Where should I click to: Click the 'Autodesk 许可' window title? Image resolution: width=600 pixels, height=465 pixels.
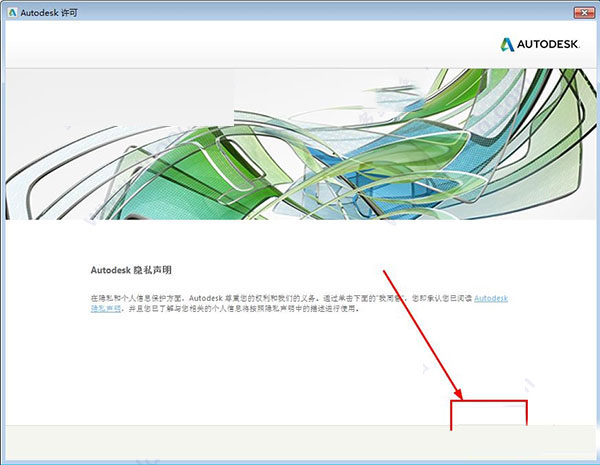(x=49, y=13)
